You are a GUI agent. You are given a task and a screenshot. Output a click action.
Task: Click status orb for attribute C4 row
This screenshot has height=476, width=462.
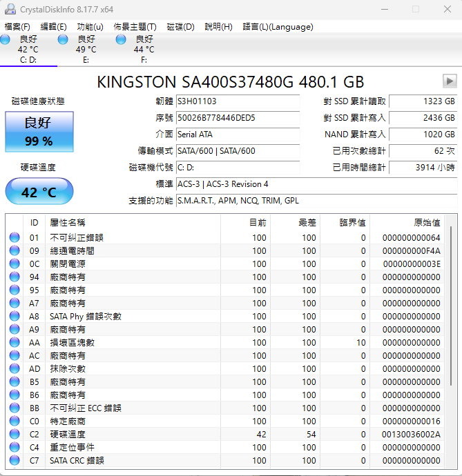[15, 447]
